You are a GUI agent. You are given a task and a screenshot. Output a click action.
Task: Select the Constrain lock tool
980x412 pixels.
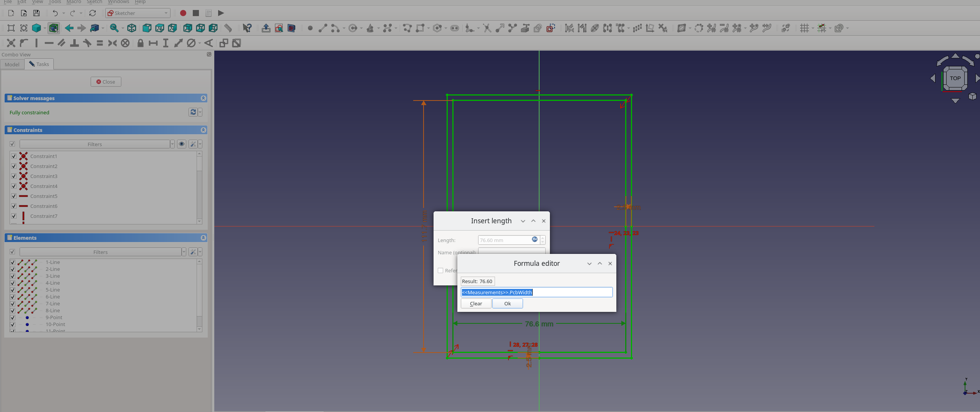[x=140, y=43]
